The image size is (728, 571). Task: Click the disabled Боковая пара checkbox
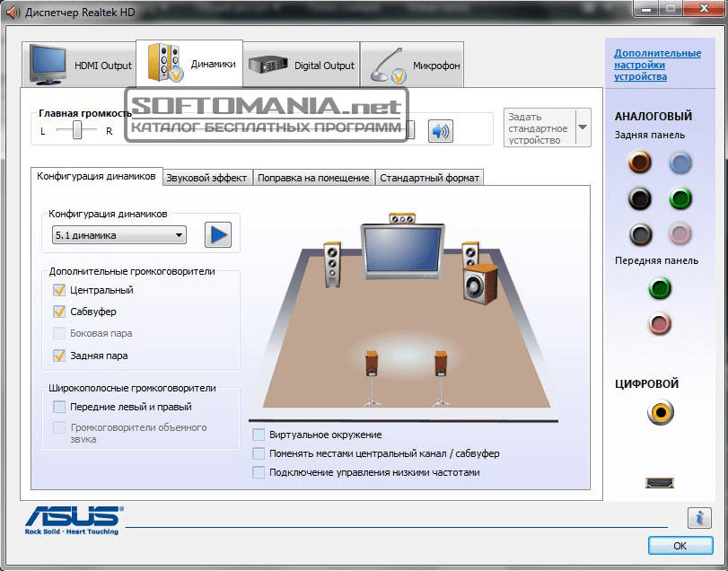click(x=59, y=333)
